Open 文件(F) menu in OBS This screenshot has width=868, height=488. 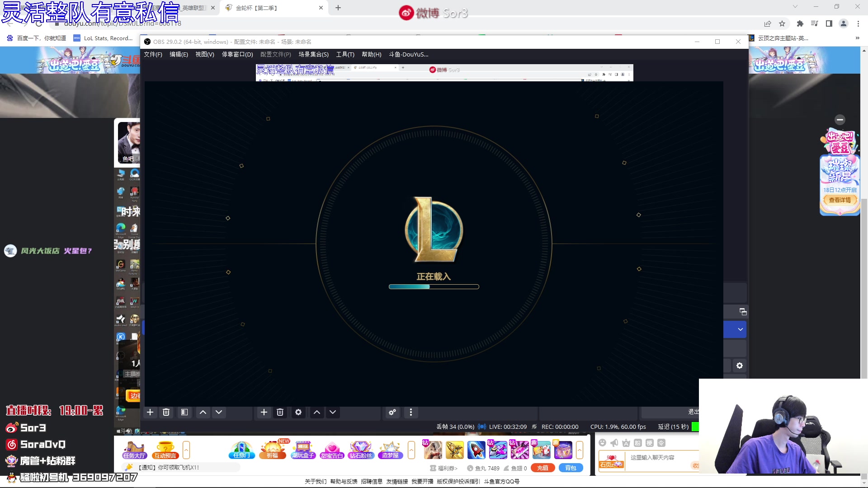(153, 54)
